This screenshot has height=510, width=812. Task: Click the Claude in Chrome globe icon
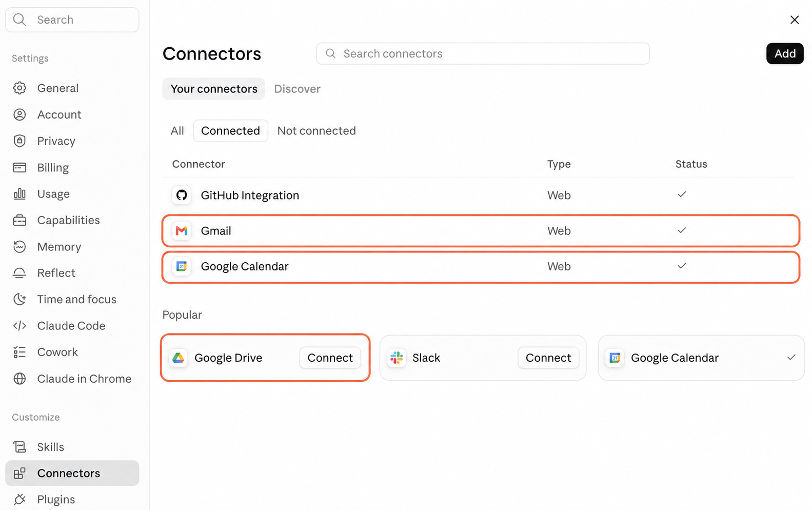click(x=19, y=379)
